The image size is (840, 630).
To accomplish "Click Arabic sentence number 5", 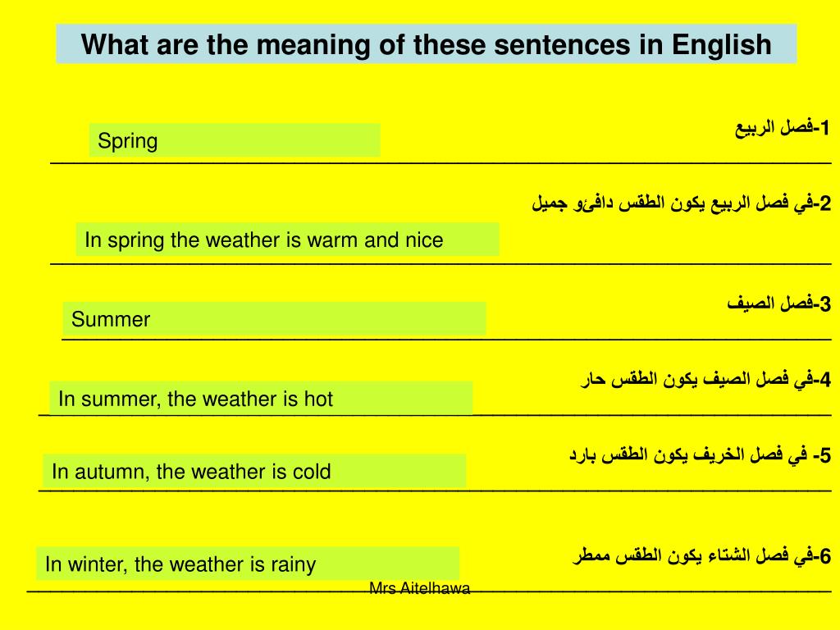I will click(x=700, y=455).
